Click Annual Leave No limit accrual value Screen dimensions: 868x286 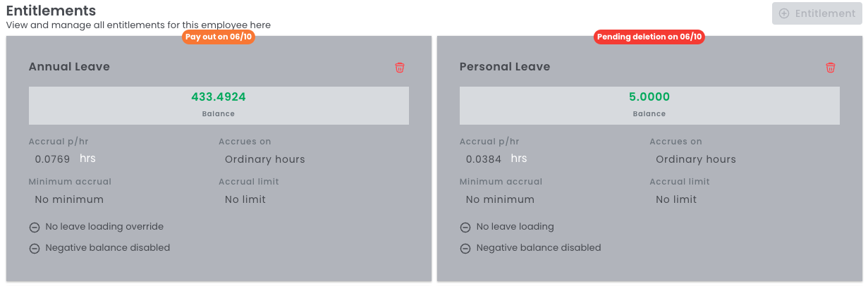pyautogui.click(x=245, y=199)
